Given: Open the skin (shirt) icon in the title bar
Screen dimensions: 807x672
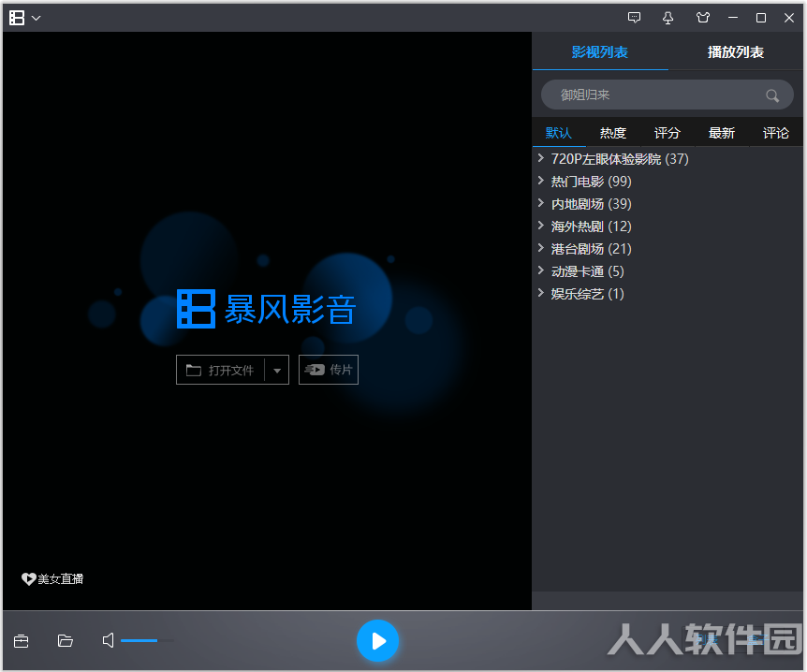Looking at the screenshot, I should point(702,18).
